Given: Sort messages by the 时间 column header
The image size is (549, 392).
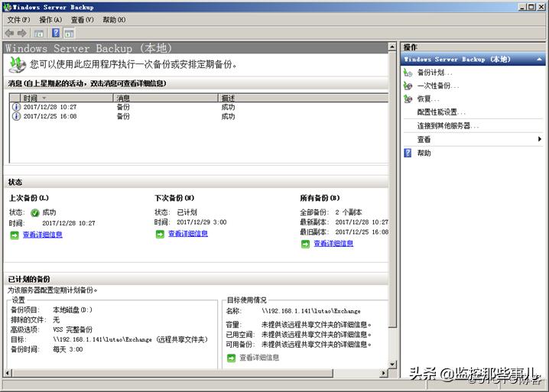Looking at the screenshot, I should coord(67,98).
